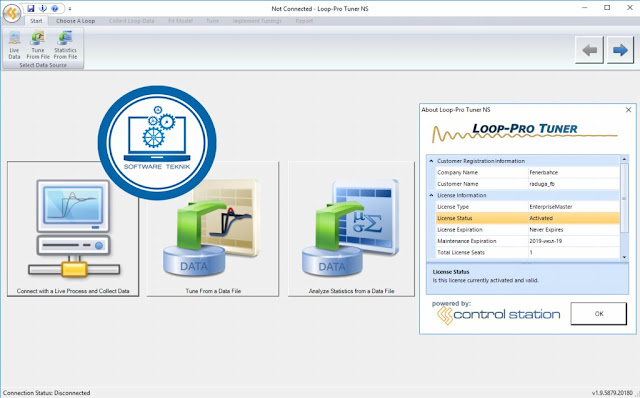Screen dimensions: 640x398
Task: Click the gray back arrow button
Action: (589, 50)
